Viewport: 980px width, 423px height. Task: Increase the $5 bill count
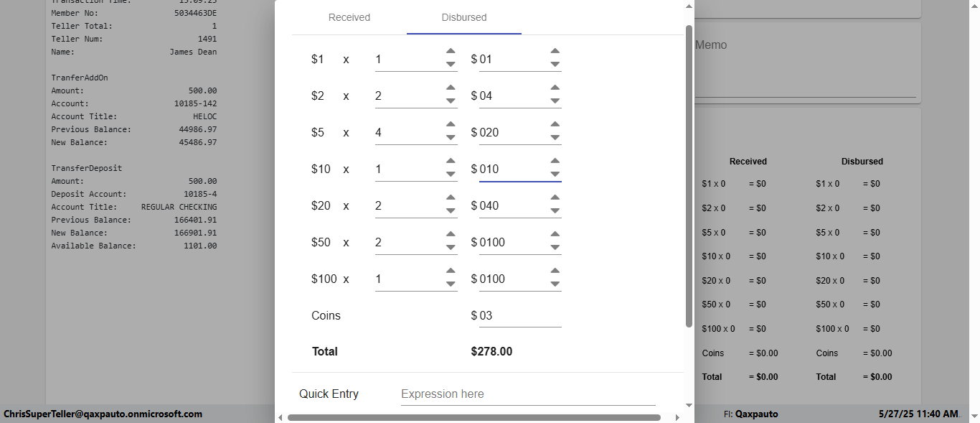[451, 125]
